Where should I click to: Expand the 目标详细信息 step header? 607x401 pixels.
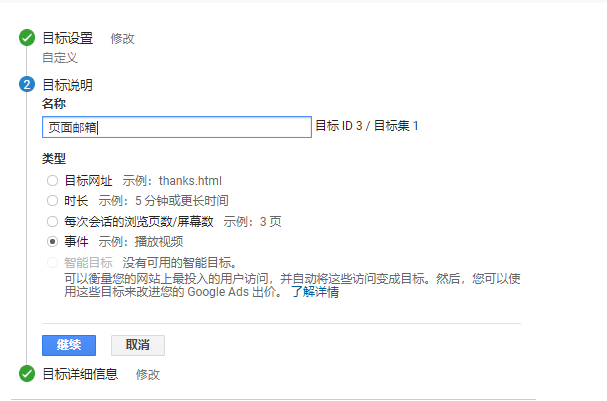(x=80, y=374)
